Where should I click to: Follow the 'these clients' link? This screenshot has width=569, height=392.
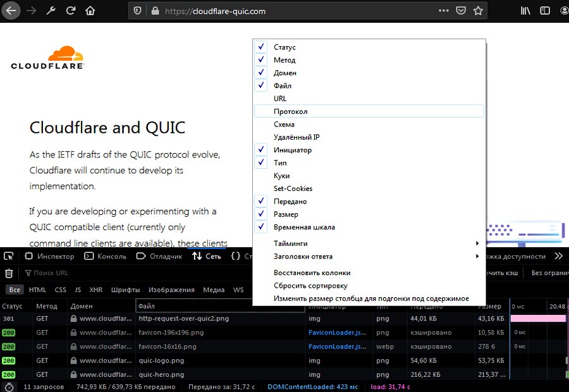202,243
